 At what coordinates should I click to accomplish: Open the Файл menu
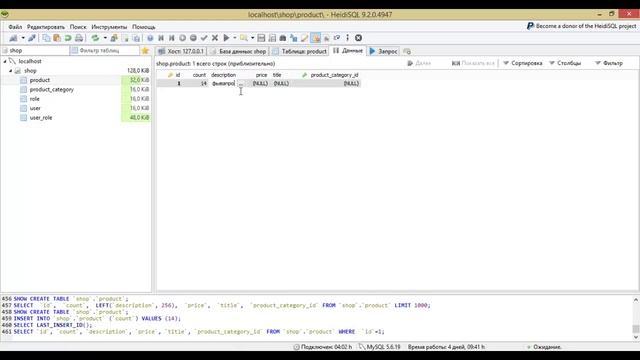(x=15, y=27)
